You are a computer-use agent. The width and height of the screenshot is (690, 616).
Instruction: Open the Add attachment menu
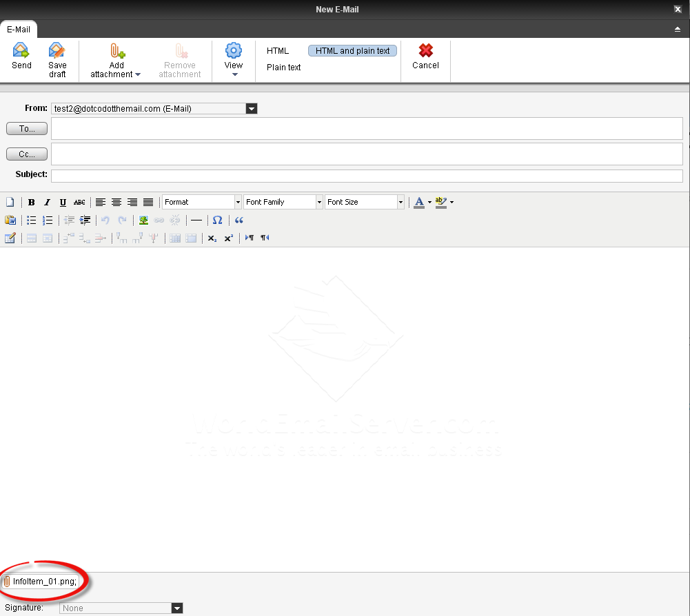116,61
